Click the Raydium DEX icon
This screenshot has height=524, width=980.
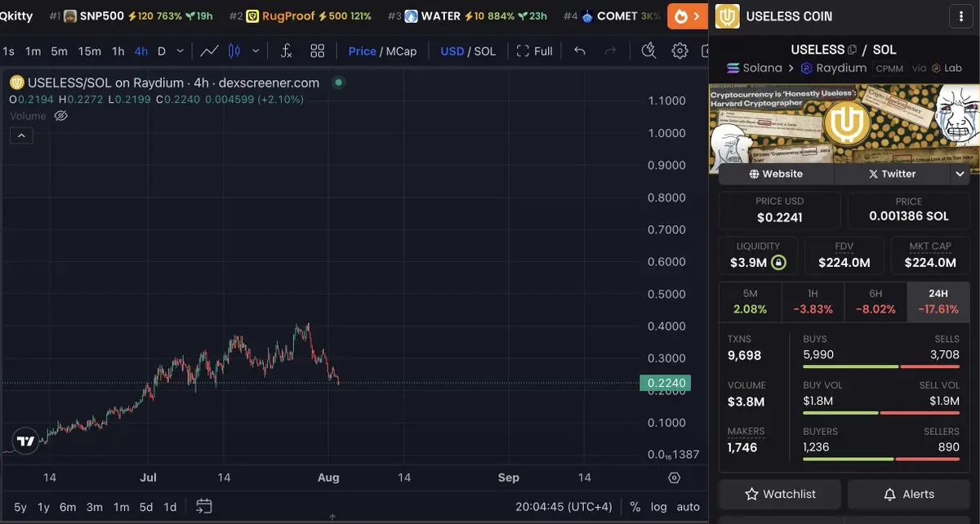point(807,69)
